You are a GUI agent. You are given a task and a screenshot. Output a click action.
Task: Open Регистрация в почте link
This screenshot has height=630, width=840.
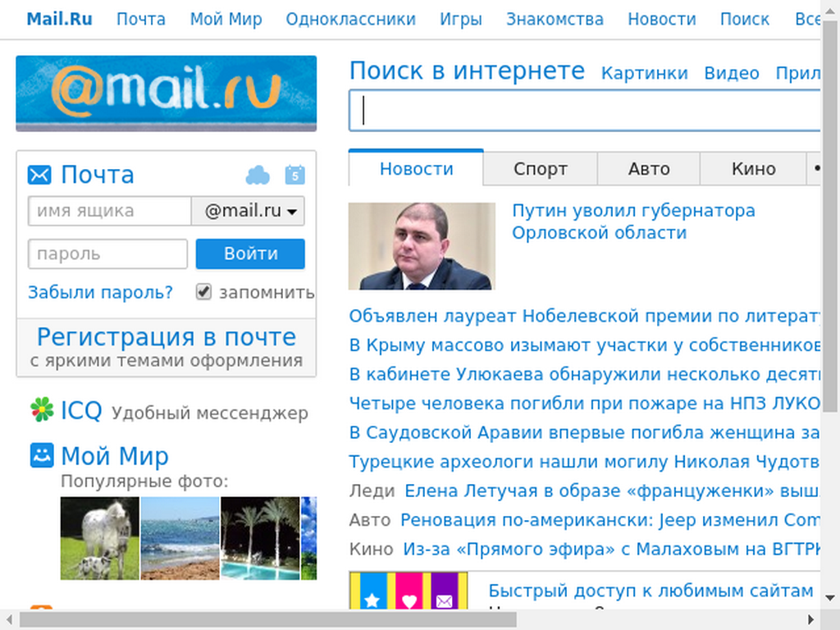pos(166,337)
